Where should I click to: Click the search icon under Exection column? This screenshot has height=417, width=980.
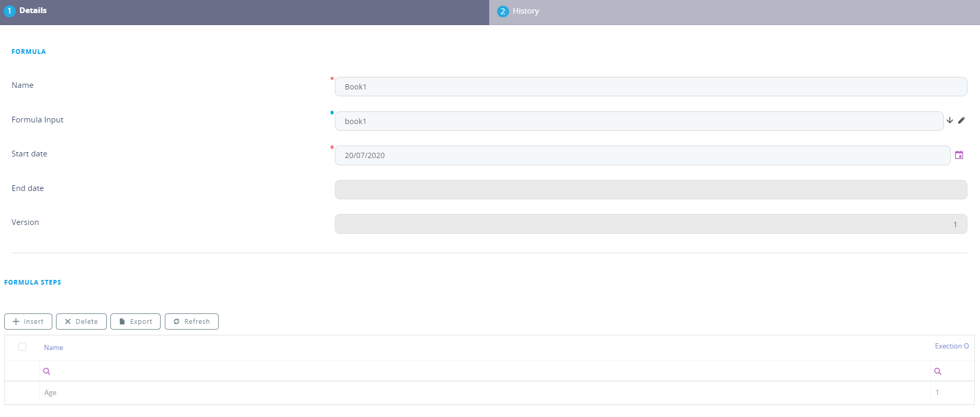tap(938, 371)
